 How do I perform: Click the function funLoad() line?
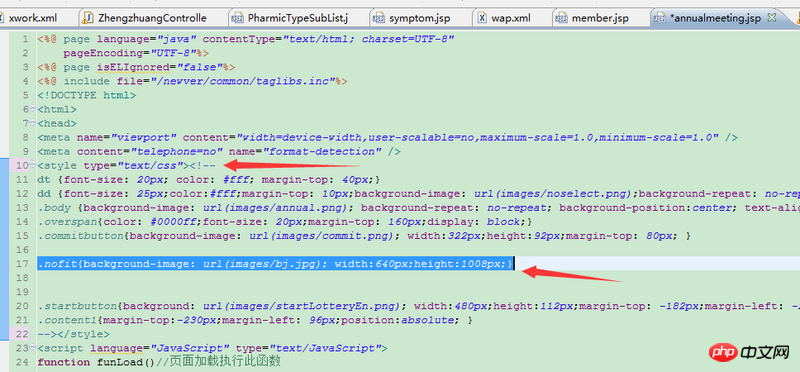(x=159, y=362)
